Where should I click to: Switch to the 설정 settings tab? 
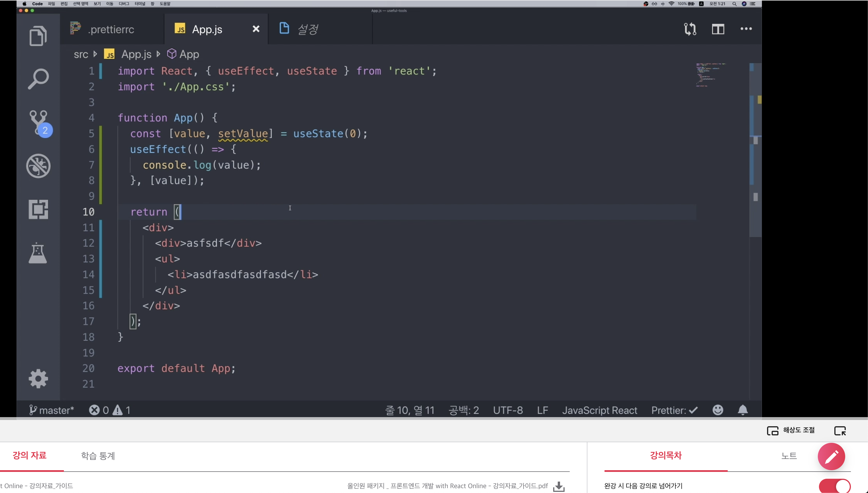click(x=307, y=29)
